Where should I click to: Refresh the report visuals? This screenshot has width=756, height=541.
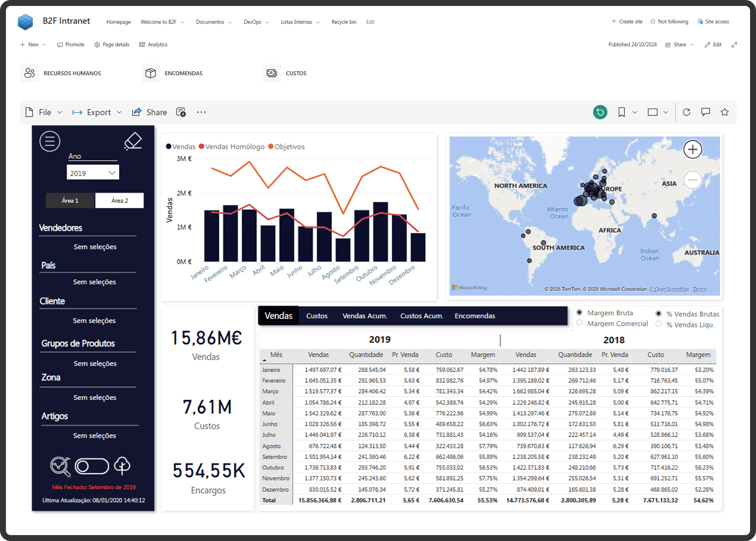tap(686, 112)
